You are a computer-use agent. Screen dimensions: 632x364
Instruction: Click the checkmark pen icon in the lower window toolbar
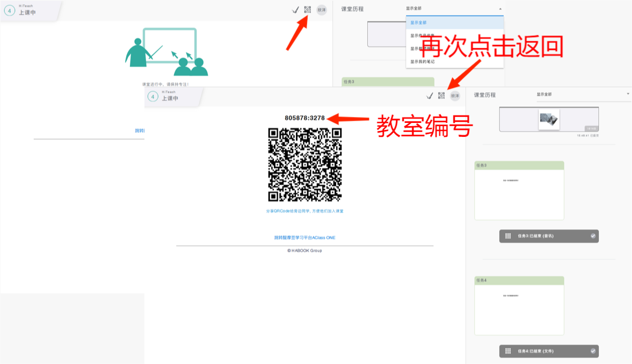[x=430, y=96]
